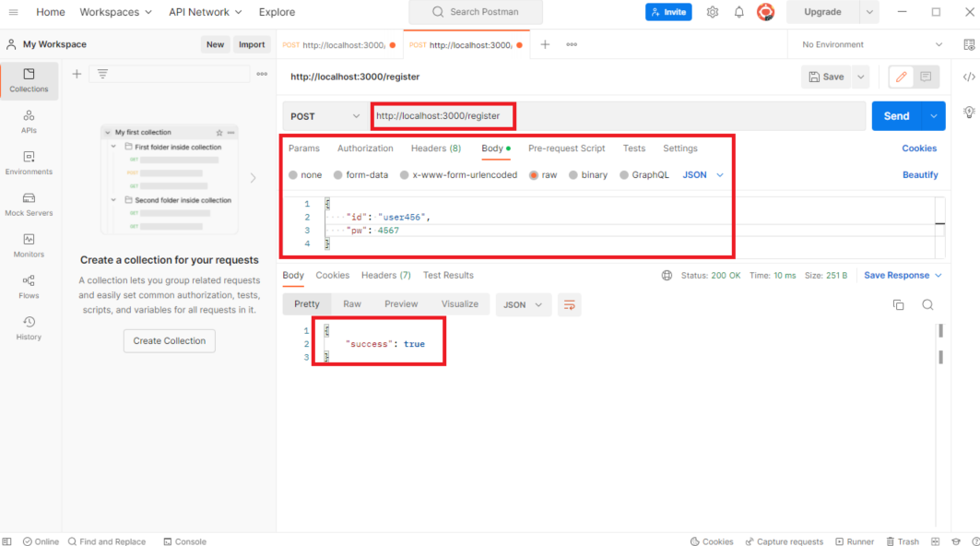Expand the Send button dropdown arrow
The width and height of the screenshot is (980, 546).
[934, 116]
